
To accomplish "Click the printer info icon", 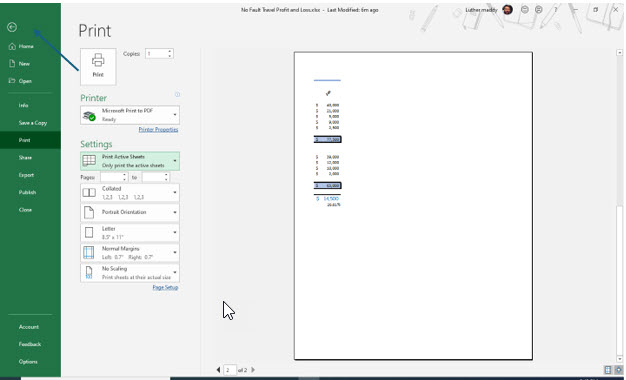I will pos(177,95).
